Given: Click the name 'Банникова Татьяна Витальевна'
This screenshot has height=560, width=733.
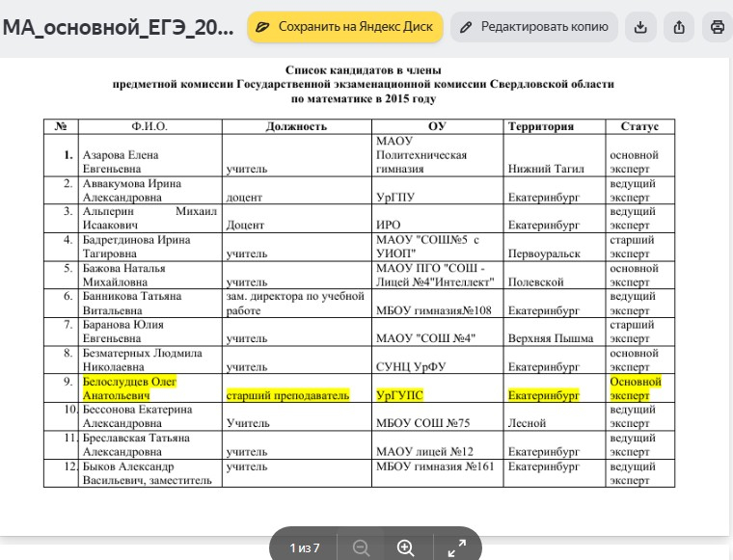Looking at the screenshot, I should coord(132,303).
